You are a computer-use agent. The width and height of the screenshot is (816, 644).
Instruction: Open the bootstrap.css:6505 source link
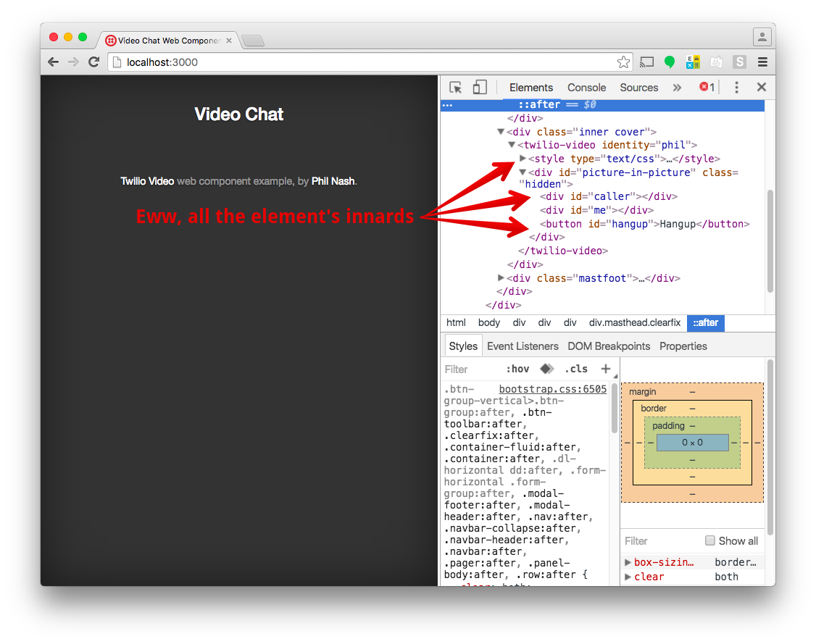point(553,389)
